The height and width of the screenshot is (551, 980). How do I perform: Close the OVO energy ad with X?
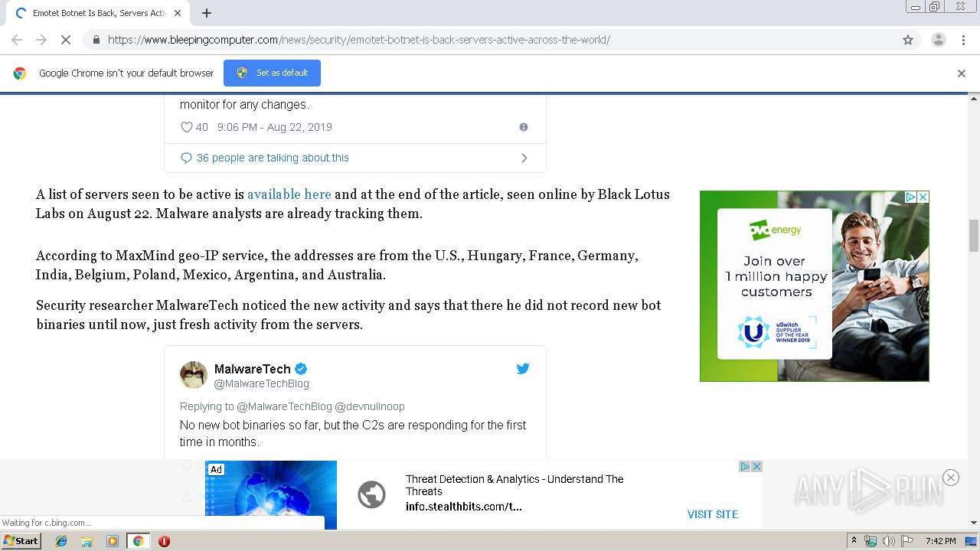coord(923,197)
